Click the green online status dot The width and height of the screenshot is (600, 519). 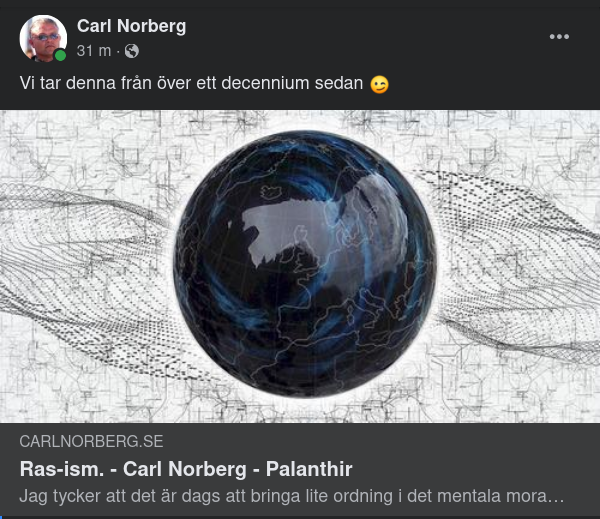[60, 55]
